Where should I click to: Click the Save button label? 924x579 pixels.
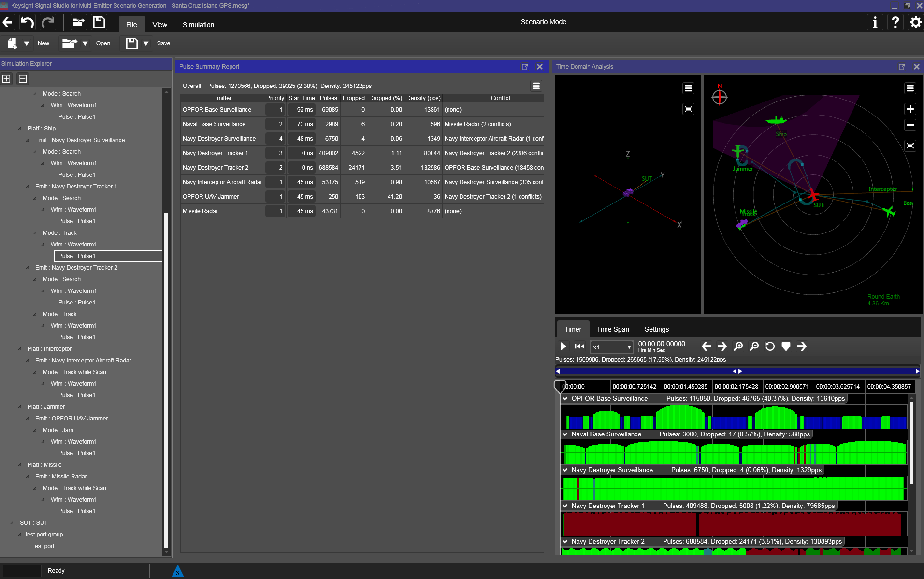(x=163, y=43)
